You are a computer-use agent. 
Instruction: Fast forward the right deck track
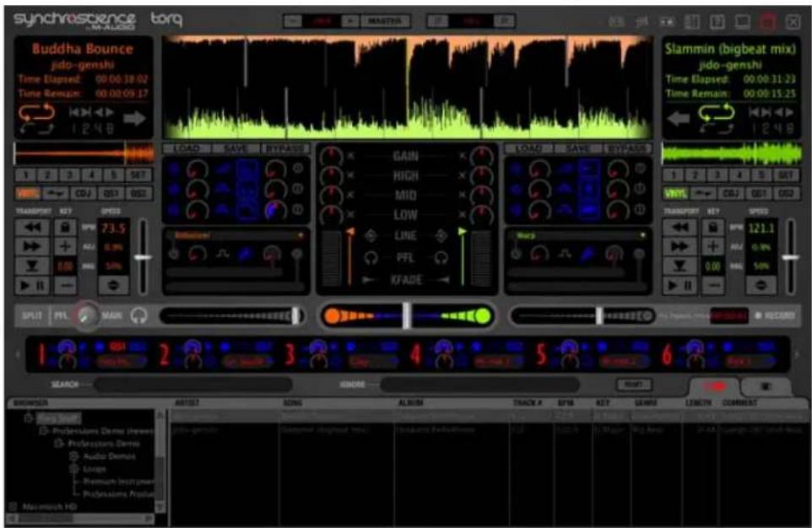[679, 246]
